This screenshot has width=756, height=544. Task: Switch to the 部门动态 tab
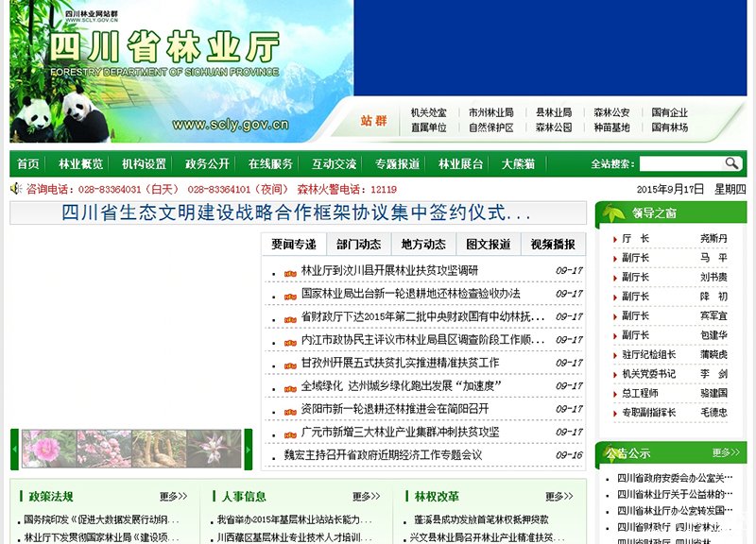point(359,245)
